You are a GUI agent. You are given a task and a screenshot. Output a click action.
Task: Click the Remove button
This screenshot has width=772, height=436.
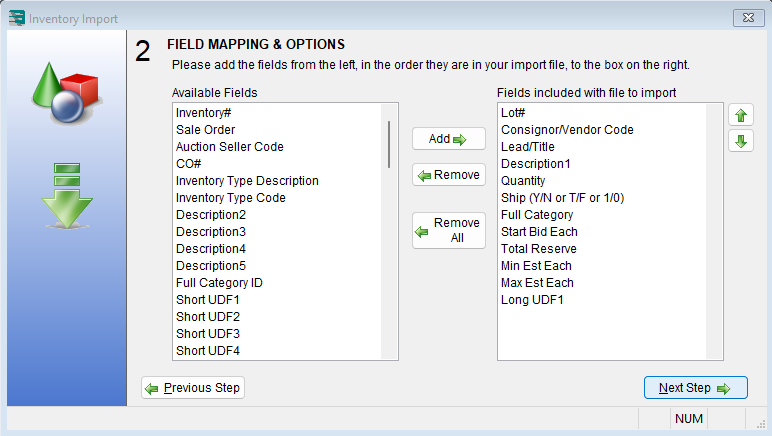click(449, 175)
